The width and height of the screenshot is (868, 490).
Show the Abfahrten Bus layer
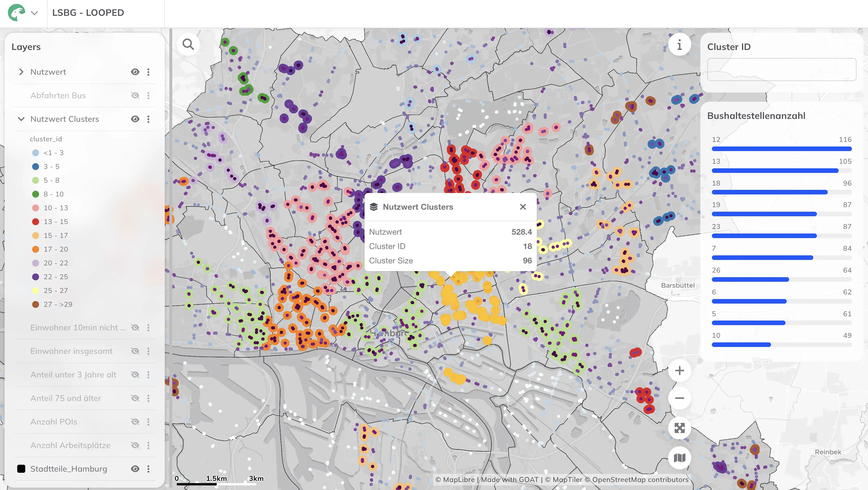pyautogui.click(x=135, y=95)
